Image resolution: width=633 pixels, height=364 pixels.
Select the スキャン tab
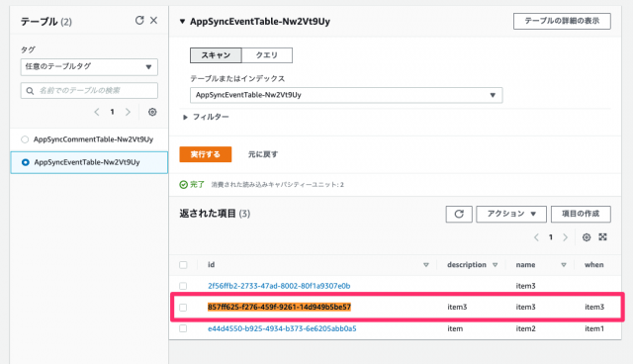point(216,55)
